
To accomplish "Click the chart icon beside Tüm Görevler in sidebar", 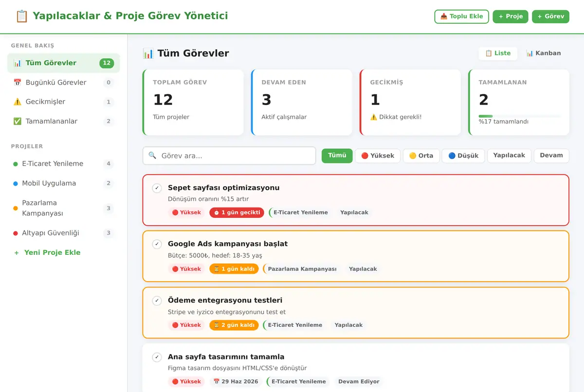I will 18,63.
